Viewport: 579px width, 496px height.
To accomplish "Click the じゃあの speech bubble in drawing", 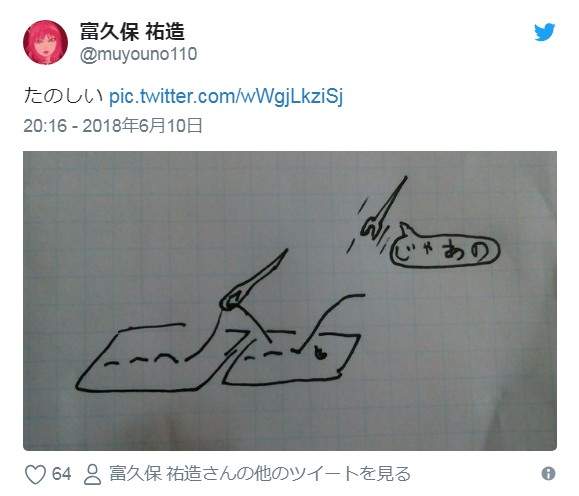I will point(445,249).
